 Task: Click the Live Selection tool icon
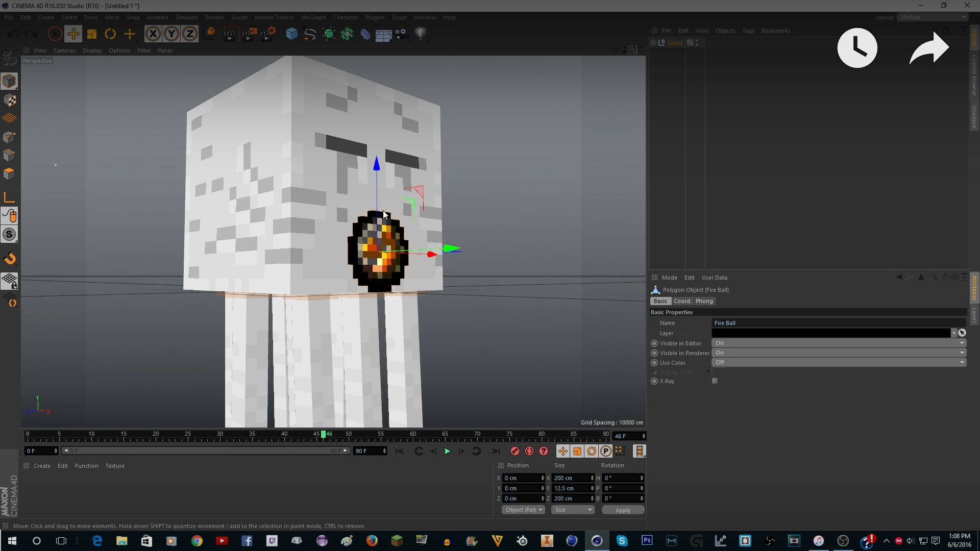point(55,34)
